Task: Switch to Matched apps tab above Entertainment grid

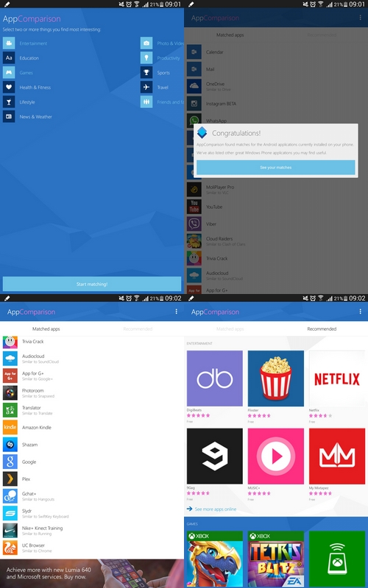Action: [230, 329]
